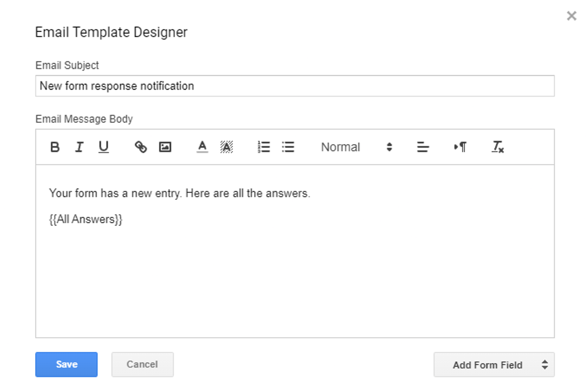The image size is (588, 386).
Task: Insert a hyperlink with the link icon
Action: click(141, 147)
